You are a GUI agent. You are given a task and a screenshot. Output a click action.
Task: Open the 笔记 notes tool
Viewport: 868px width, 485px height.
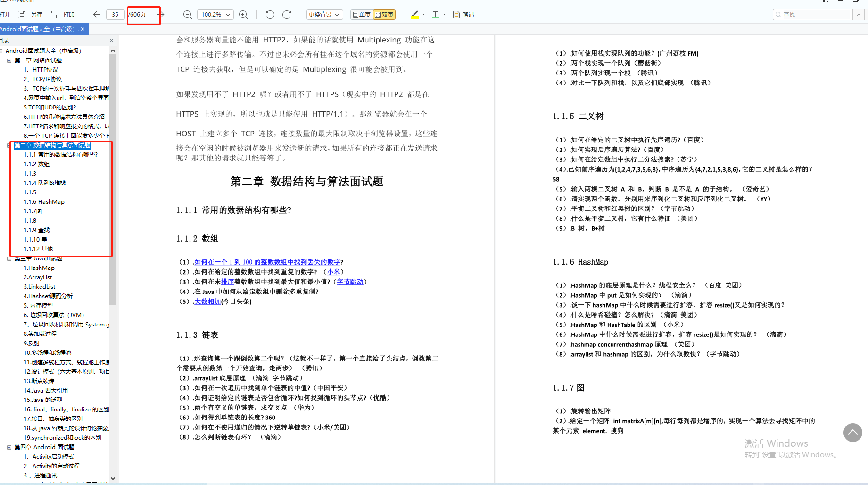click(x=463, y=15)
